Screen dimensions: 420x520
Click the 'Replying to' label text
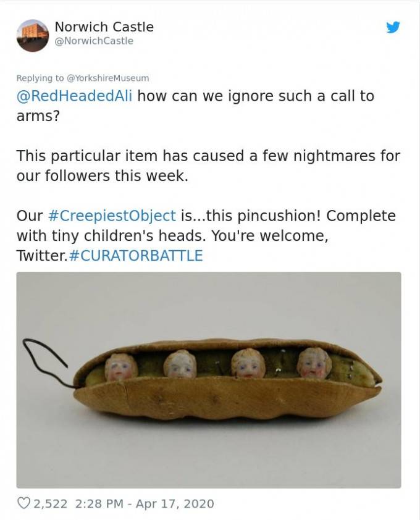pyautogui.click(x=40, y=78)
